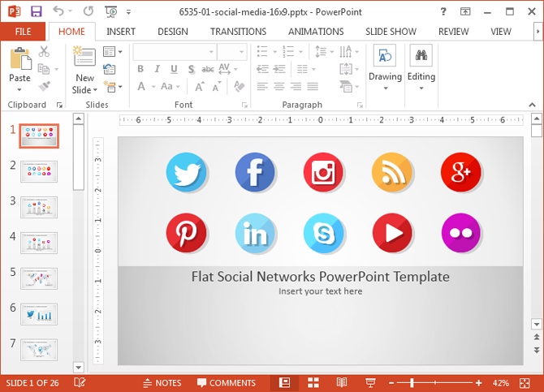Go to next slide double arrow

click(537, 350)
